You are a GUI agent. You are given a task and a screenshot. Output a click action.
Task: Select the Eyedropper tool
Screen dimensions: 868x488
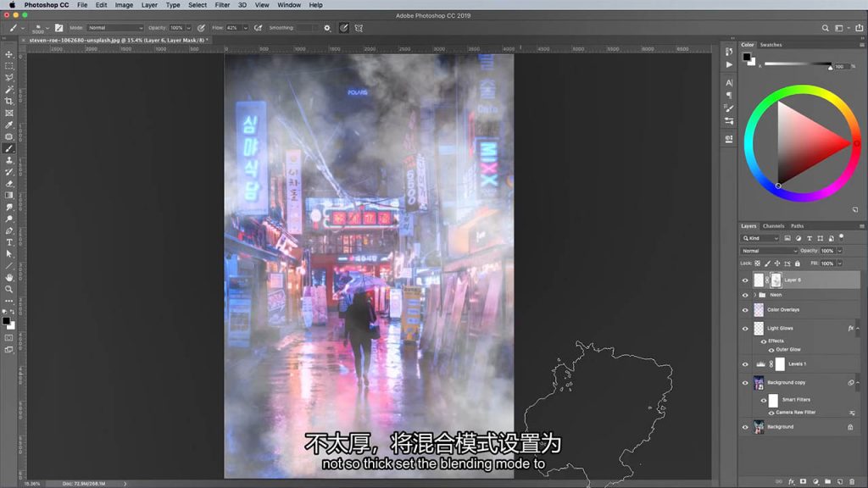tap(8, 125)
